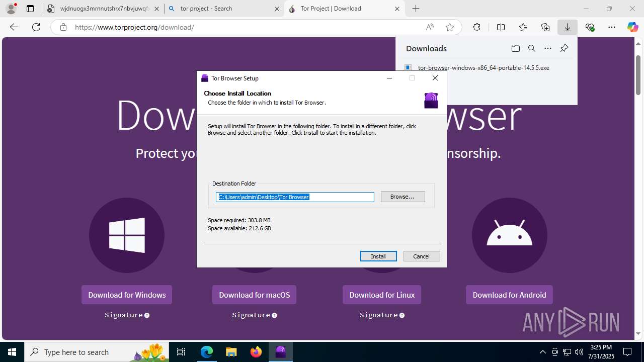Switch to the tor project - Search tab
The height and width of the screenshot is (362, 644).
tap(224, 9)
